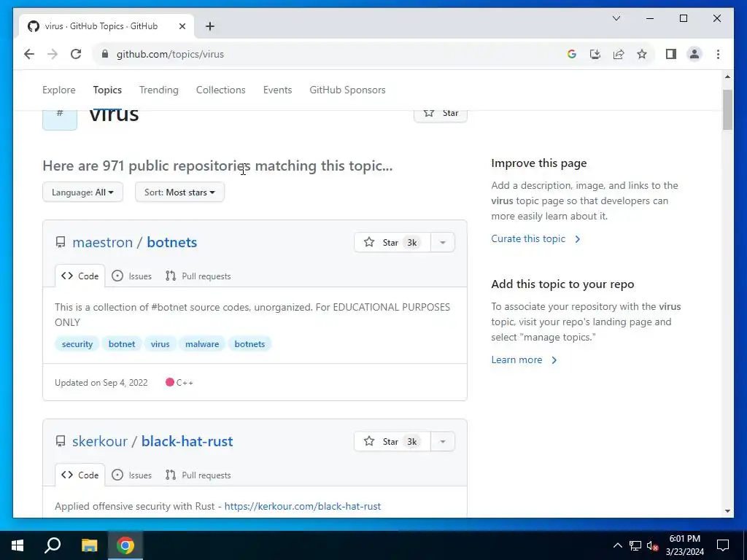Viewport: 747px width, 560px height.
Task: Click the padlock site info icon
Action: click(105, 54)
